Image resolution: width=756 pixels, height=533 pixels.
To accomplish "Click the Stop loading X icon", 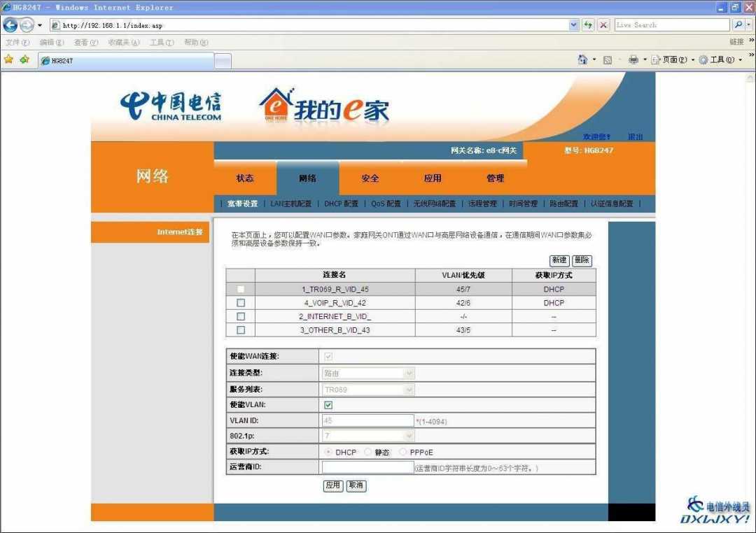I will [x=603, y=25].
